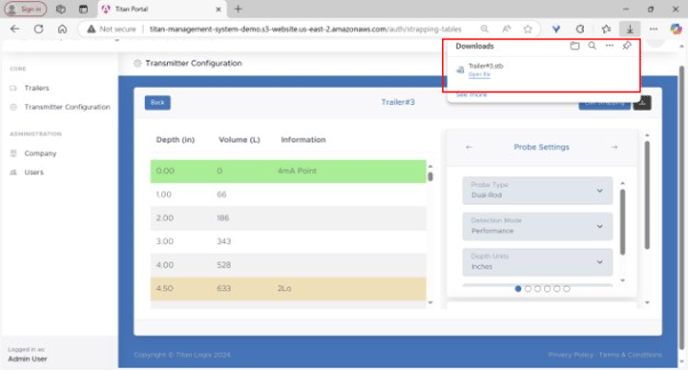
Task: Click the Volume (L) column header
Action: tap(239, 140)
